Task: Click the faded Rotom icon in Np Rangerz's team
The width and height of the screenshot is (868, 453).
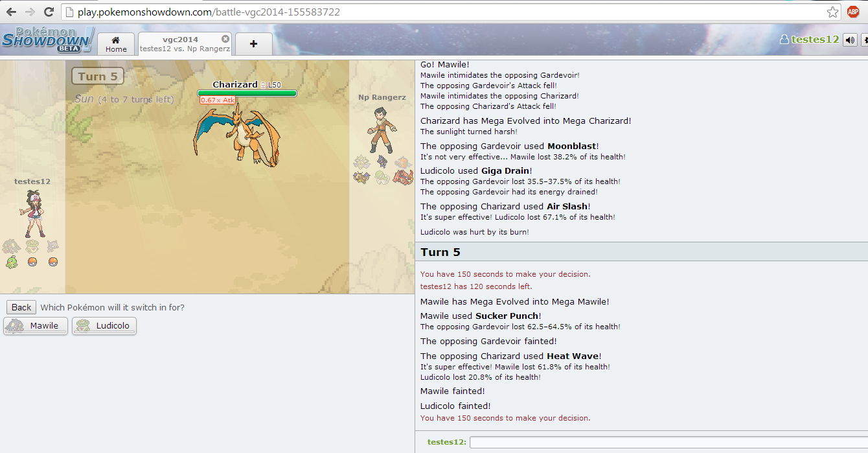Action: coord(402,161)
